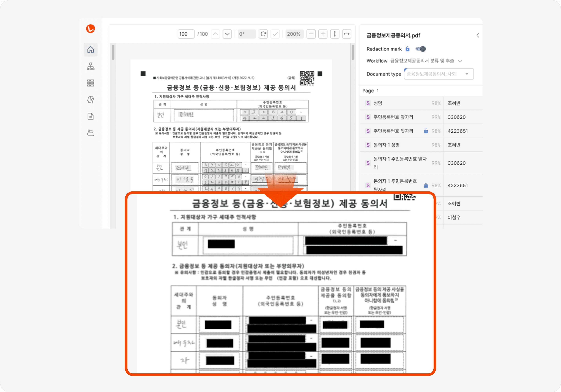Go to next page with down arrow
Screen dimensions: 561x392
227,34
